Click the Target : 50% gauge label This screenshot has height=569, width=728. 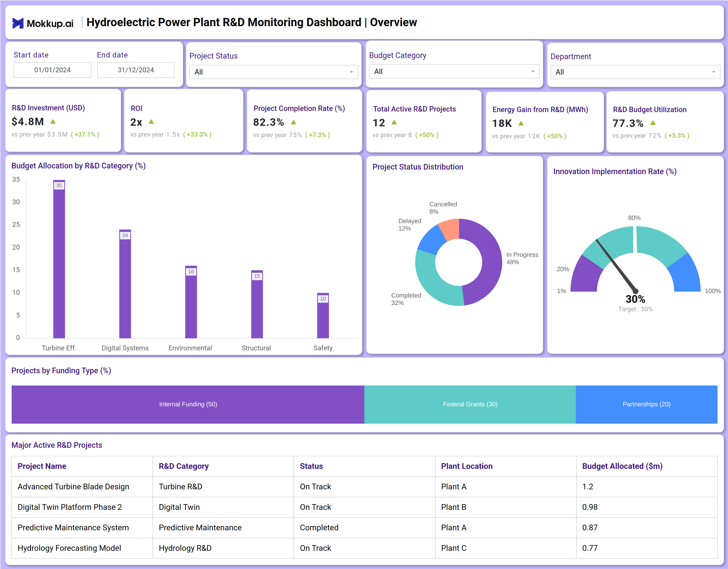click(635, 309)
